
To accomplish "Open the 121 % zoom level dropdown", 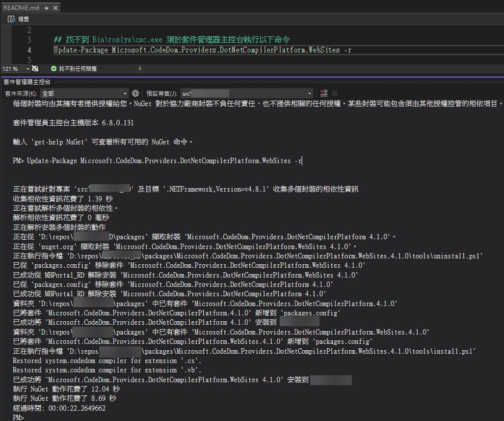I will click(x=27, y=69).
